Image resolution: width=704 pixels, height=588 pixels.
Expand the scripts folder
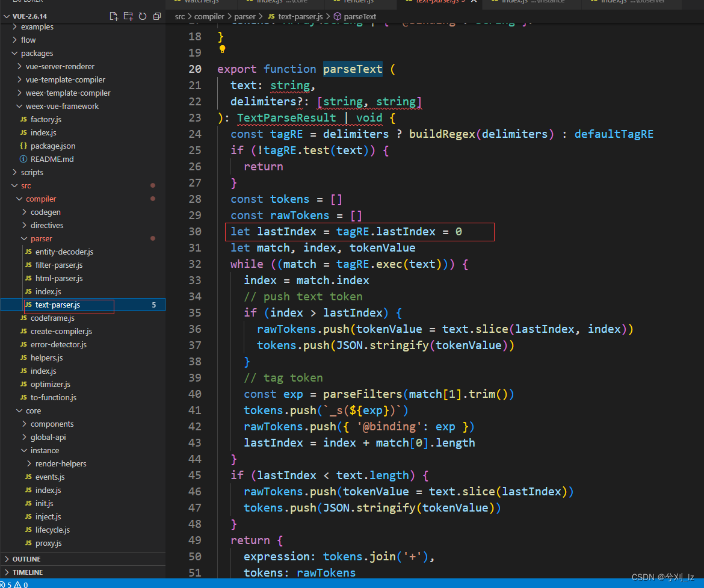point(15,173)
